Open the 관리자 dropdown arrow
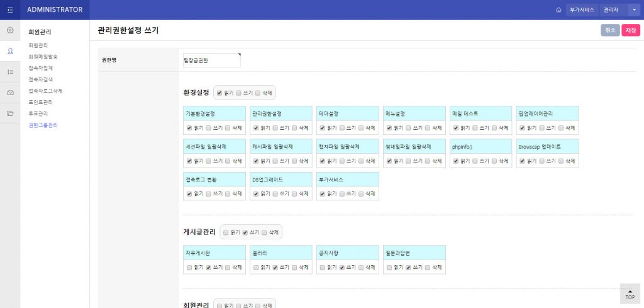This screenshot has height=308, width=644. pos(634,10)
